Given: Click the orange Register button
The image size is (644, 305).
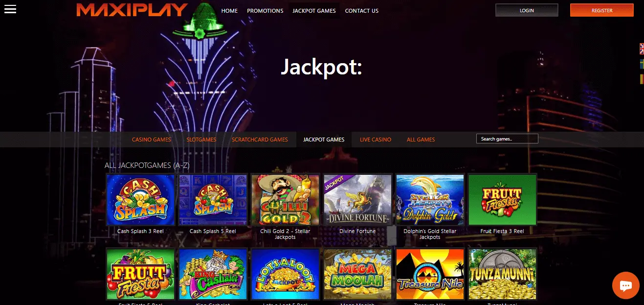Looking at the screenshot, I should (x=602, y=10).
